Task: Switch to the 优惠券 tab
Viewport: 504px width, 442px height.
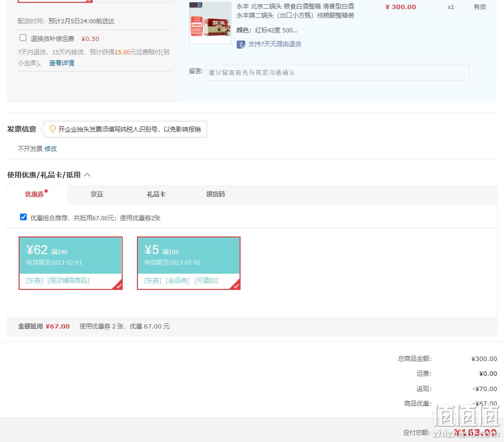Action: tap(34, 195)
